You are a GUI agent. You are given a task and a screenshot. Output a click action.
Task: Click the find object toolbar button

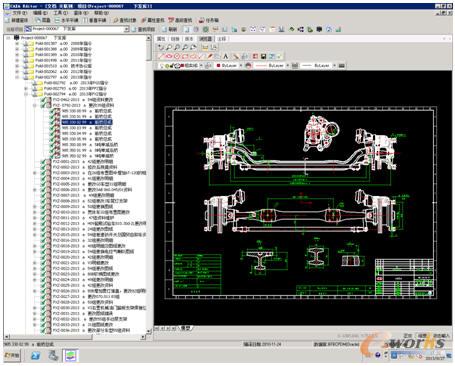[x=125, y=20]
